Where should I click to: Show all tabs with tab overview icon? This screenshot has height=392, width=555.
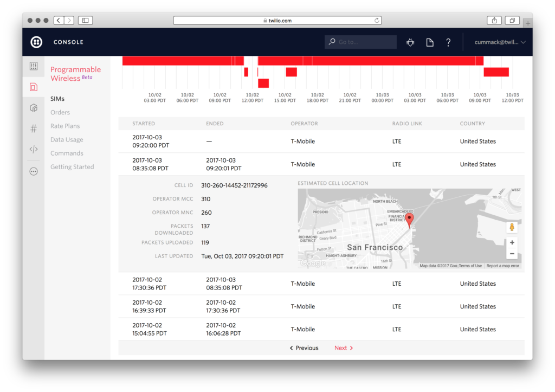coord(512,21)
